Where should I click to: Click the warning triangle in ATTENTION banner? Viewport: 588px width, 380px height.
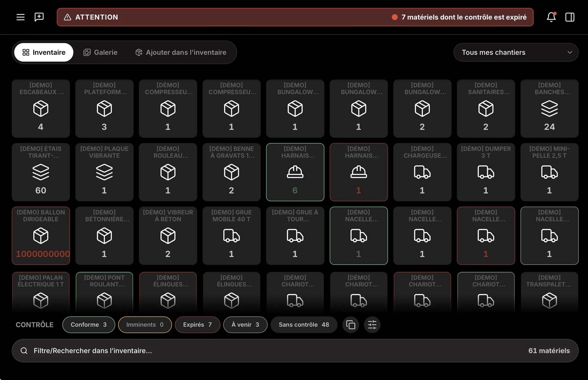[x=67, y=17]
